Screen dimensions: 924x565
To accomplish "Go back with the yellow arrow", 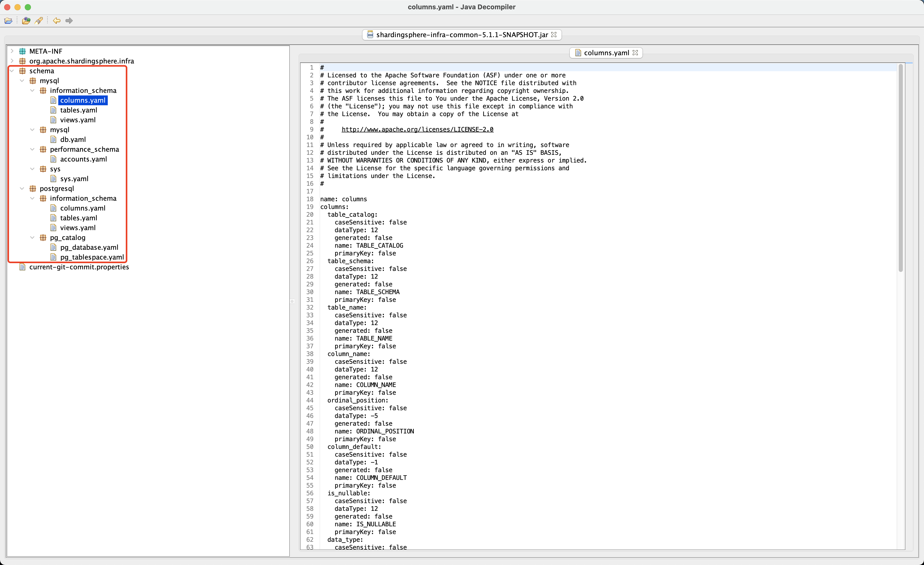I will coord(57,21).
